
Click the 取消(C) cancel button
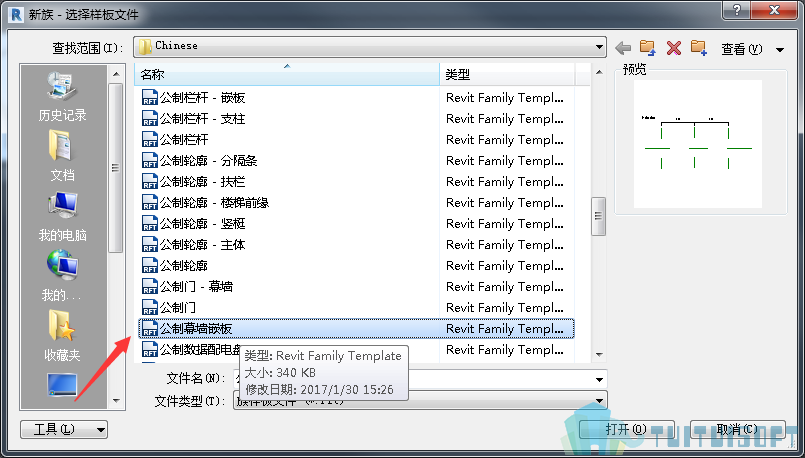click(x=738, y=429)
